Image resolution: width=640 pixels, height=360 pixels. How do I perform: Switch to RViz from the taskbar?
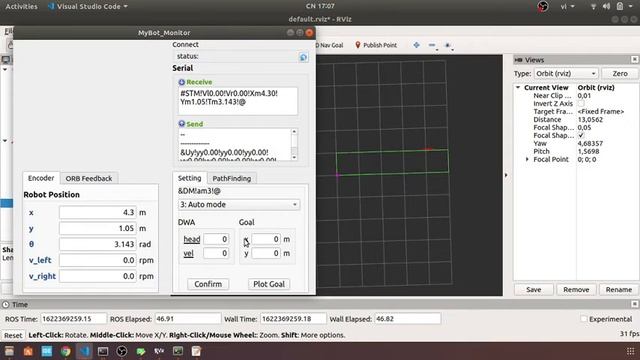(159, 351)
